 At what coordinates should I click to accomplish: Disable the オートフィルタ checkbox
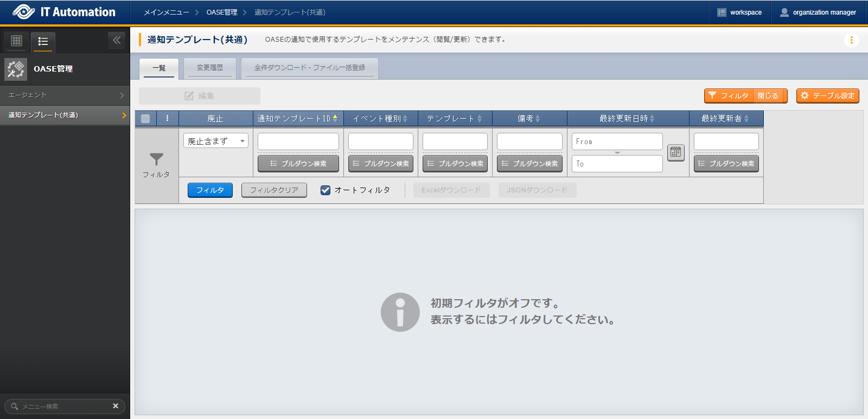coord(325,190)
